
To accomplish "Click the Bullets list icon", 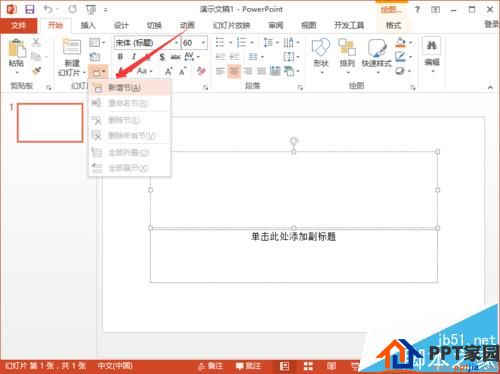I will point(220,42).
